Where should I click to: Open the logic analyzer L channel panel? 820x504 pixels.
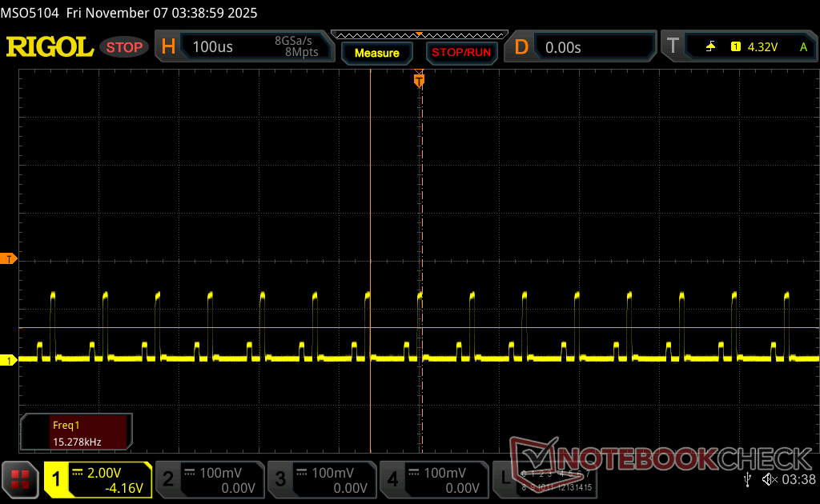click(553, 479)
